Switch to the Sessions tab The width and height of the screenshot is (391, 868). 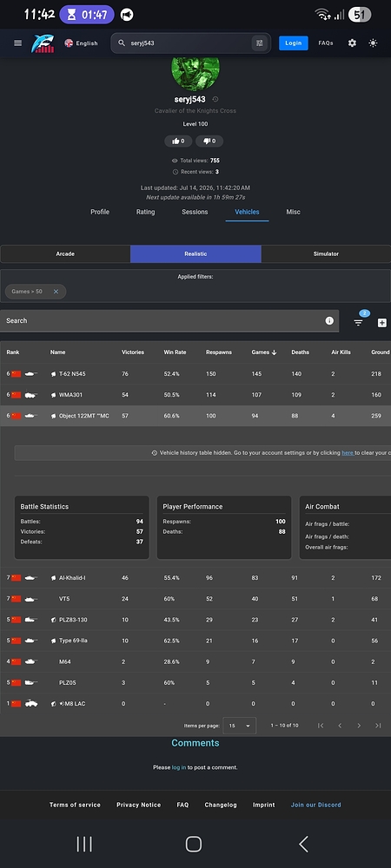coord(195,212)
